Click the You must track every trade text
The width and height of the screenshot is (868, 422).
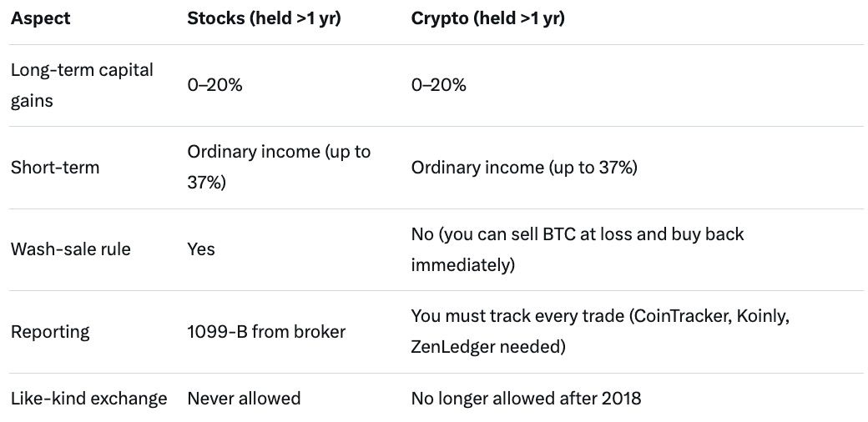pos(519,316)
